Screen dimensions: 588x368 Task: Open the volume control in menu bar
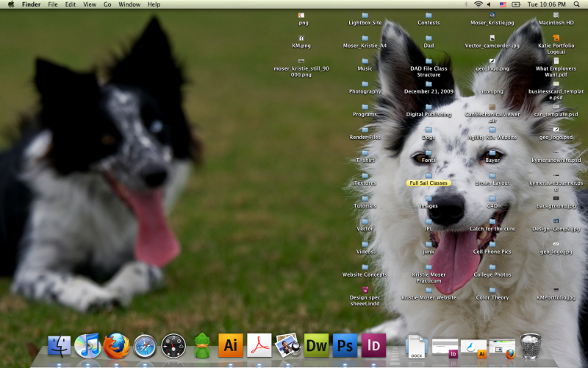pos(489,4)
